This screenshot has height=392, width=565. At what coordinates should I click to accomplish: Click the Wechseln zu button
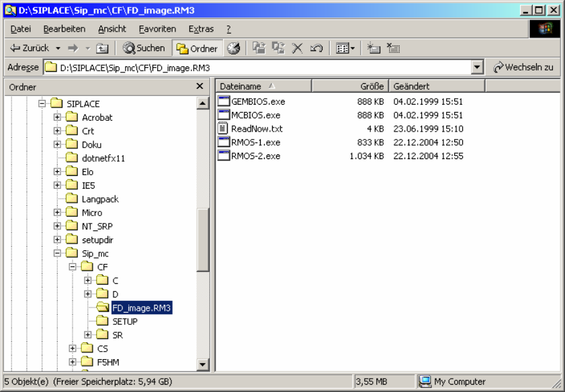523,68
